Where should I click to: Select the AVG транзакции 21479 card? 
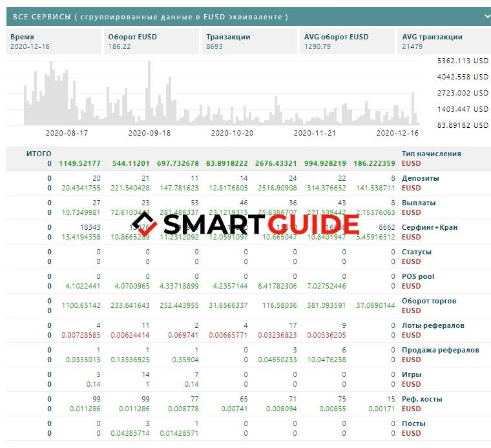click(x=444, y=41)
